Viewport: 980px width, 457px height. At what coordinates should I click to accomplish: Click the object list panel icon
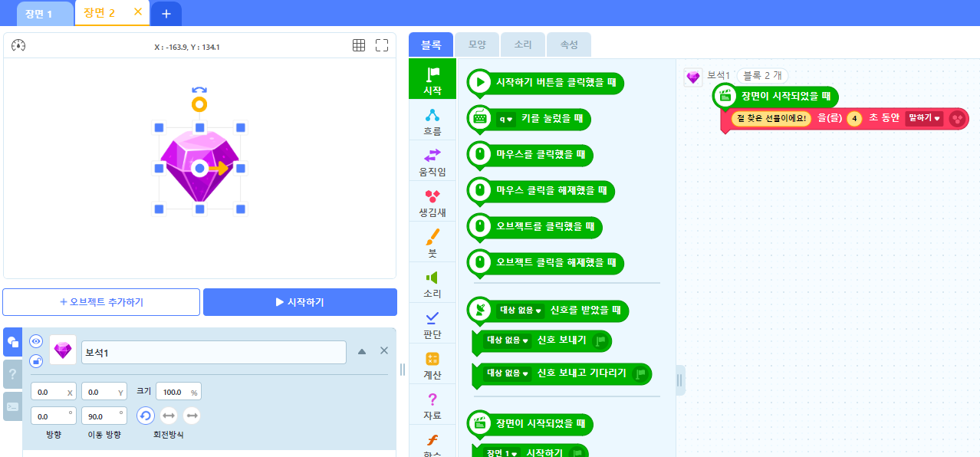[12, 342]
